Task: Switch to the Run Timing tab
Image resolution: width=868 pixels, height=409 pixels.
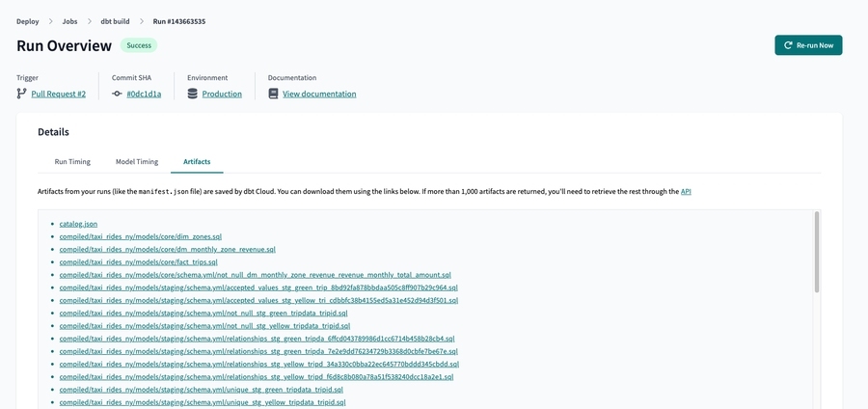Action: coord(72,162)
